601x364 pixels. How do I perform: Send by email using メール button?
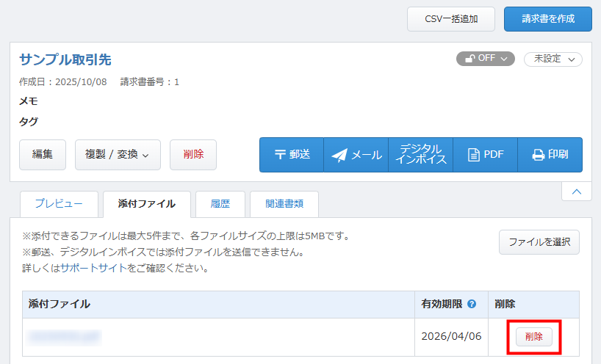click(356, 155)
